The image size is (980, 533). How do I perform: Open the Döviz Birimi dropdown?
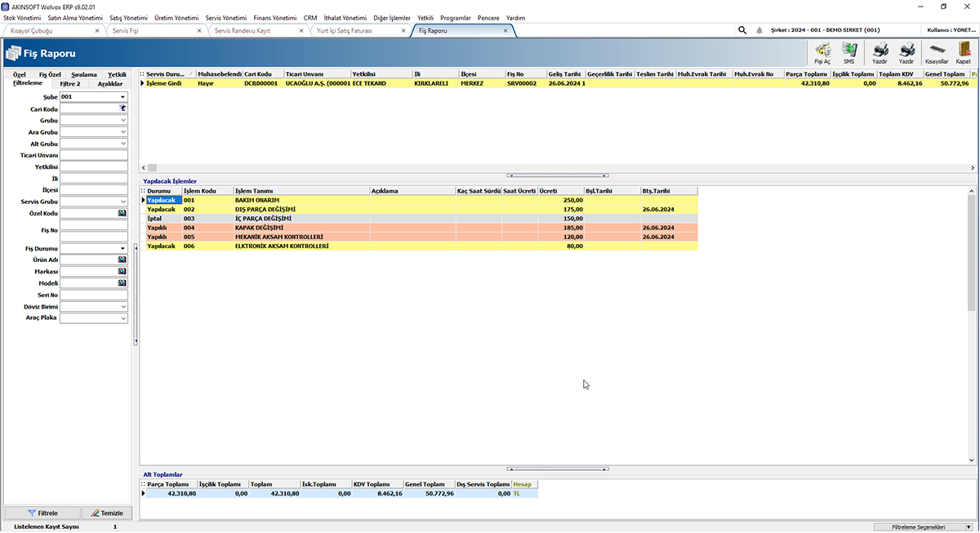pos(122,307)
